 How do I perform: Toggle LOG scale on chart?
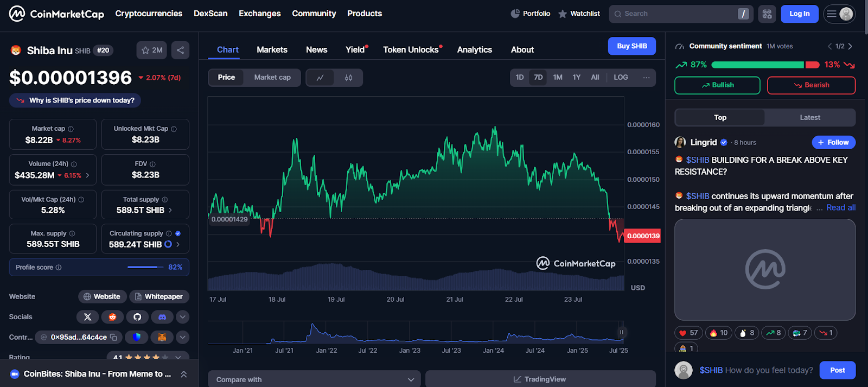tap(621, 78)
